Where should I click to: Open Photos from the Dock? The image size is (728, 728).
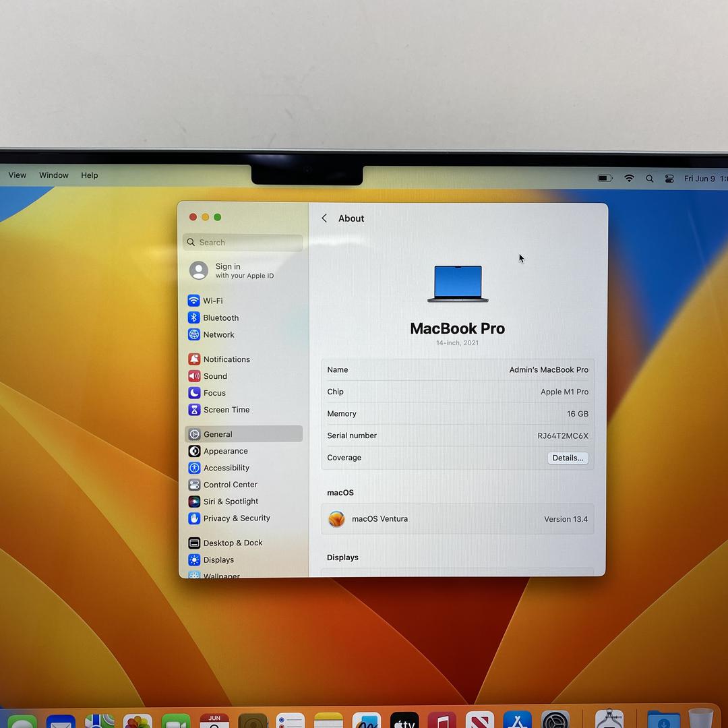click(138, 721)
